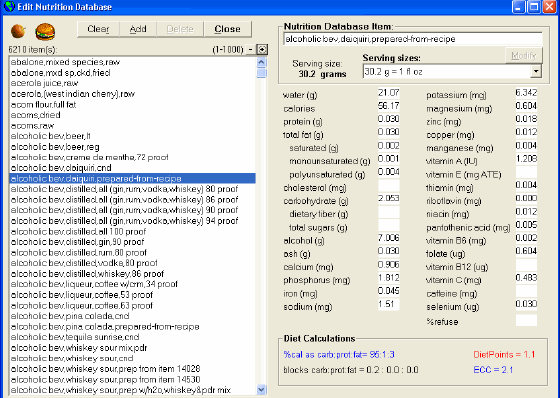
Task: Click the list scrollbar thumb
Action: point(261,73)
